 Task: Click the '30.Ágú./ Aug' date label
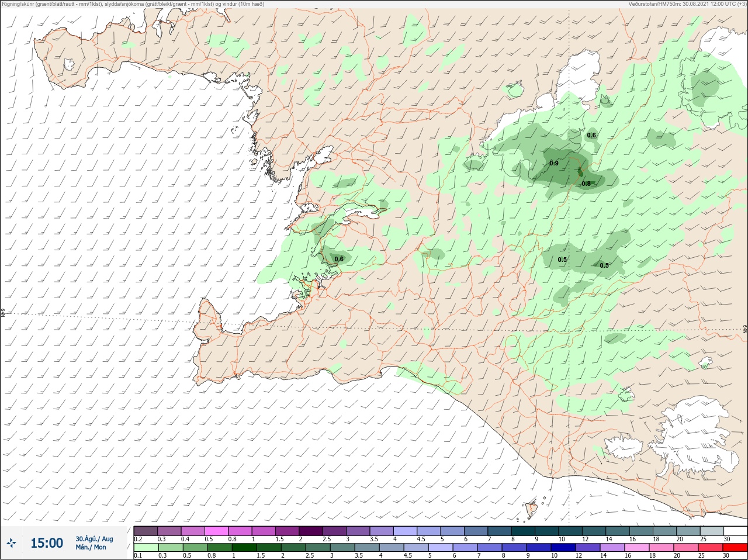[x=94, y=539]
